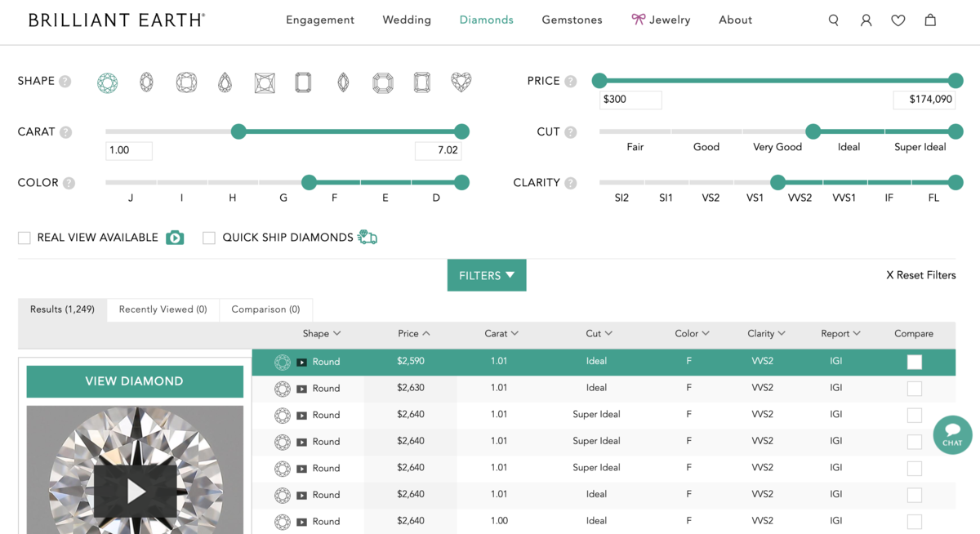The height and width of the screenshot is (534, 980).
Task: Check Compare for the $2,590 diamond
Action: 915,362
